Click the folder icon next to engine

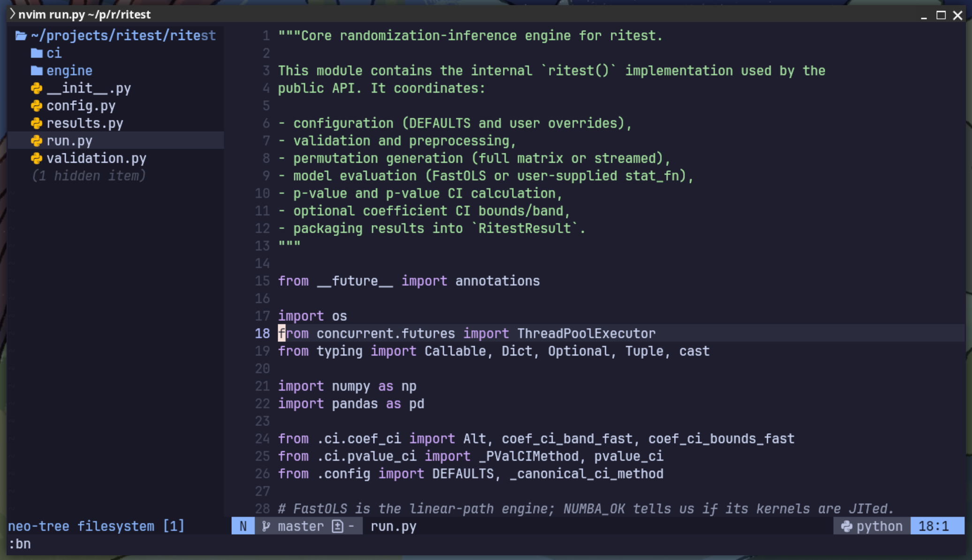(x=37, y=70)
